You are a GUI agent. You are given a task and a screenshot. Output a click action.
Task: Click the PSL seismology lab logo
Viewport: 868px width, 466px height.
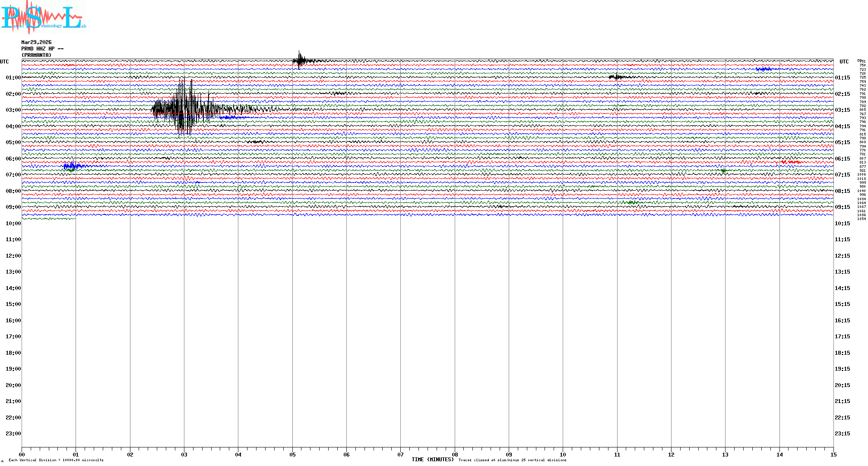point(43,17)
